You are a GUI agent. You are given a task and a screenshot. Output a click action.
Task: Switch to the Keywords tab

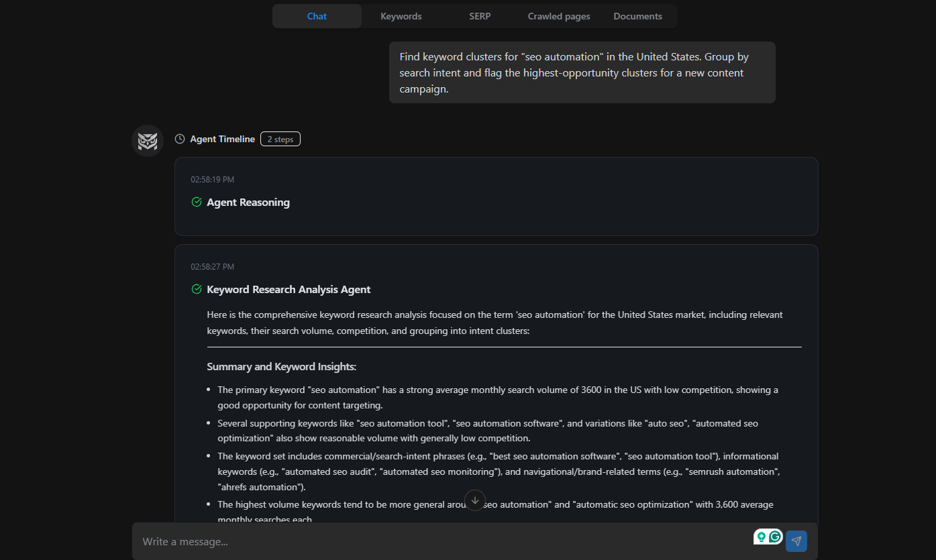pyautogui.click(x=401, y=15)
